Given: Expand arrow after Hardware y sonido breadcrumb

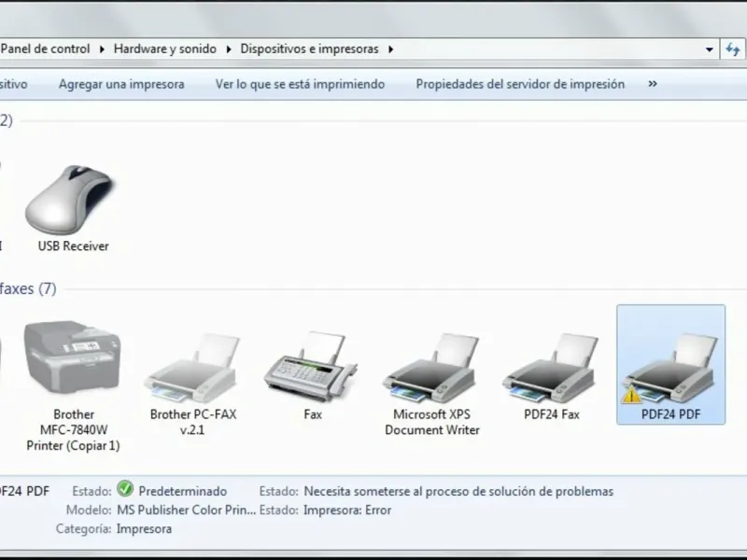Looking at the screenshot, I should coord(228,49).
